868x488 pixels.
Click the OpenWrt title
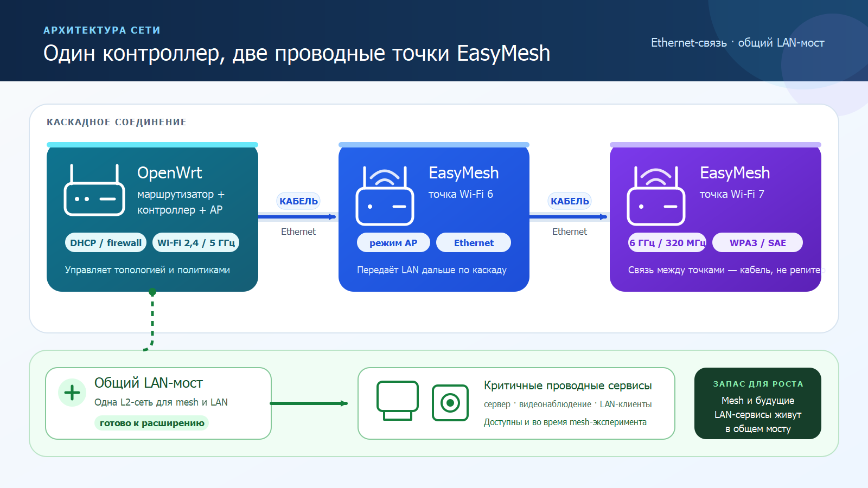click(x=169, y=173)
